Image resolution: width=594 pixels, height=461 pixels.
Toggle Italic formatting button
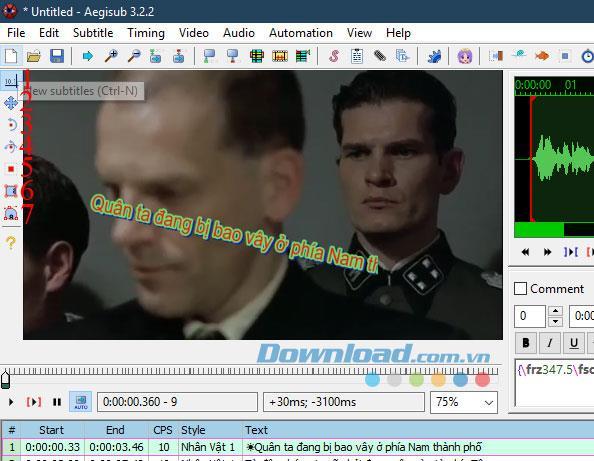point(550,343)
